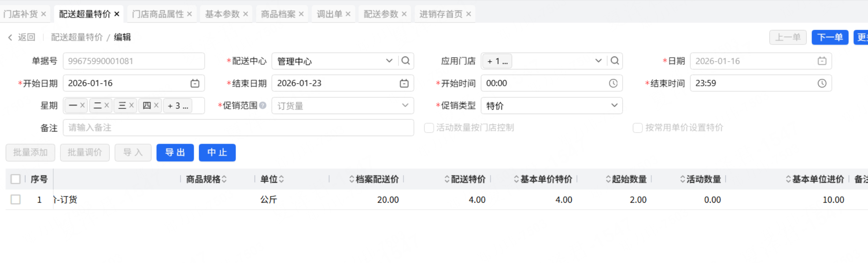Click the search icon beside 配送中心 field
This screenshot has height=263, width=868.
coord(406,61)
